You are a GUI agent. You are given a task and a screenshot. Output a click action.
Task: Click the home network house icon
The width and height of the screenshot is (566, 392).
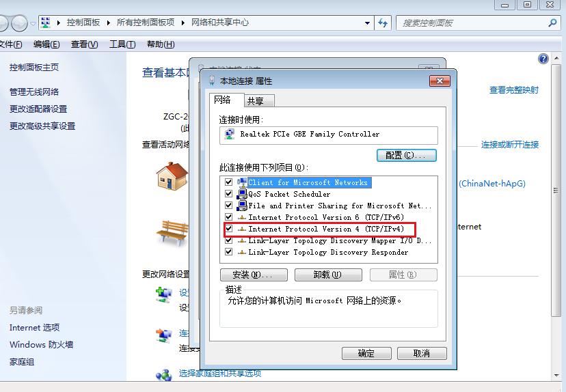pyautogui.click(x=172, y=176)
